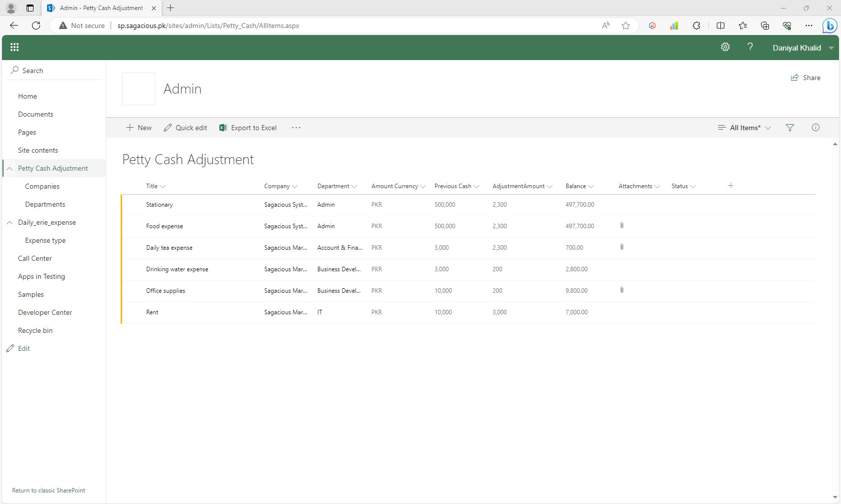Screen dimensions: 841x504
Task: Open attachment icon on Office supplies row
Action: click(x=622, y=290)
